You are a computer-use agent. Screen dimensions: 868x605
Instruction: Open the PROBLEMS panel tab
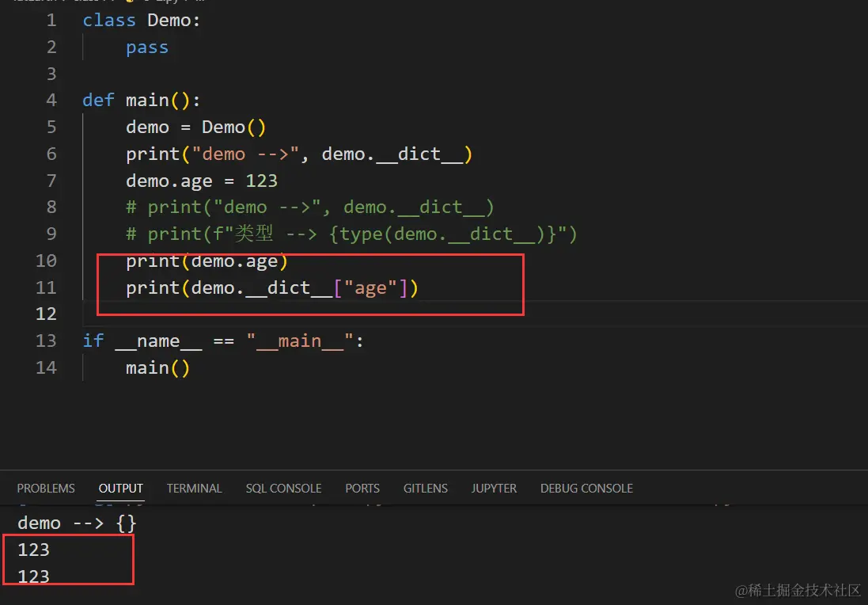click(x=45, y=488)
